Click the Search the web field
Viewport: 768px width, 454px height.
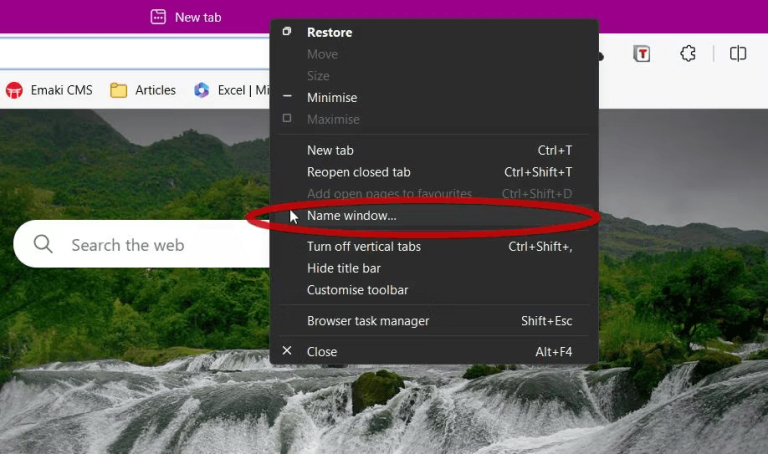(142, 244)
